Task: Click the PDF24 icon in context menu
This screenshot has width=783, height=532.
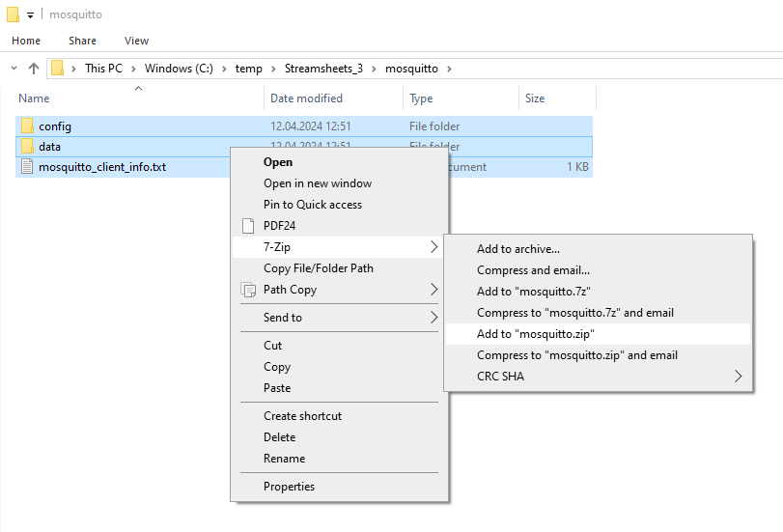Action: coord(247,226)
